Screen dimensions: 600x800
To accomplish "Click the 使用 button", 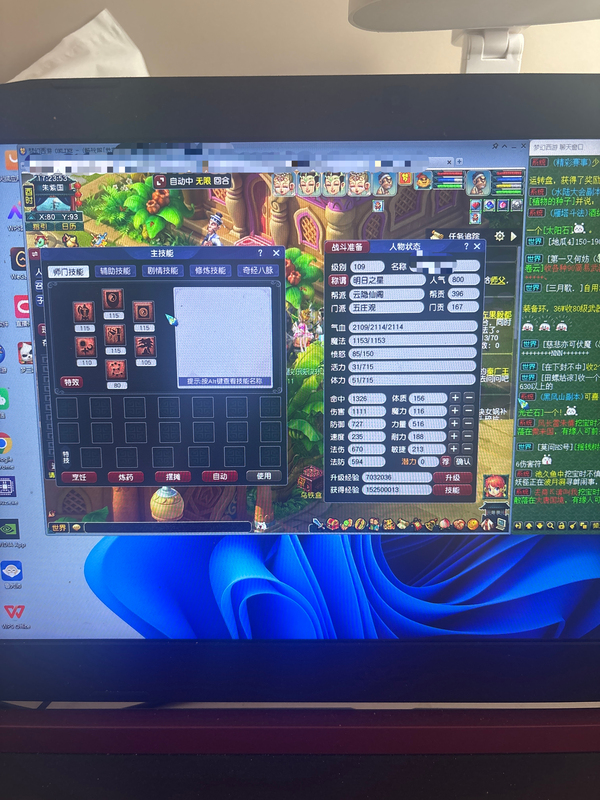I will 263,476.
